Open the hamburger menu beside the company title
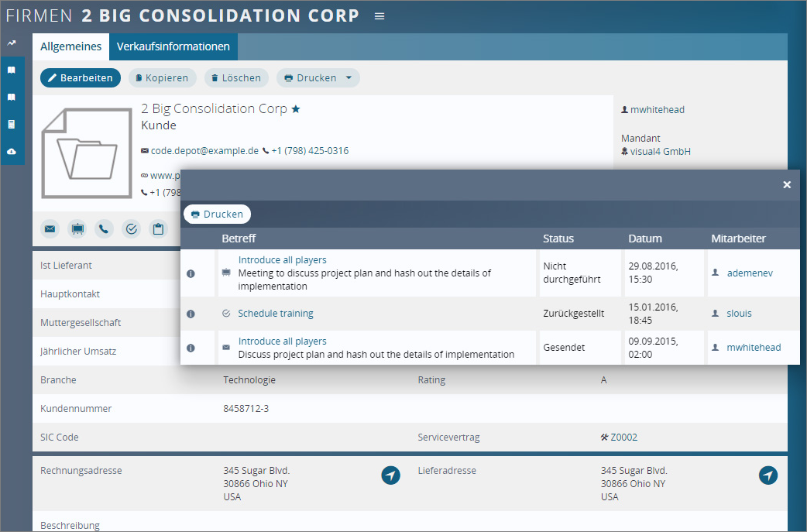Screen dimensions: 807x532 click(x=379, y=15)
